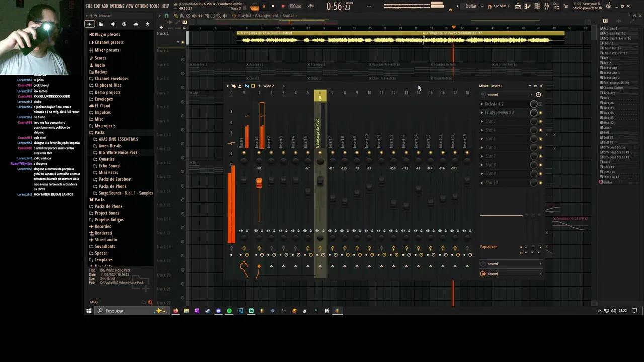
Task: Expand the Mixer presets folder
Action: pyautogui.click(x=107, y=50)
